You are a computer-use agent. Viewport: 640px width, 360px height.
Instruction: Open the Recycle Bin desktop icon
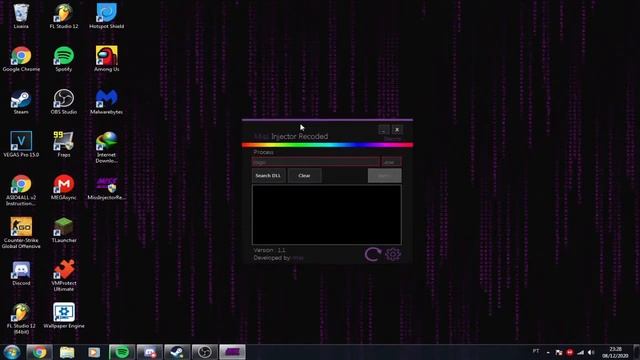point(21,16)
